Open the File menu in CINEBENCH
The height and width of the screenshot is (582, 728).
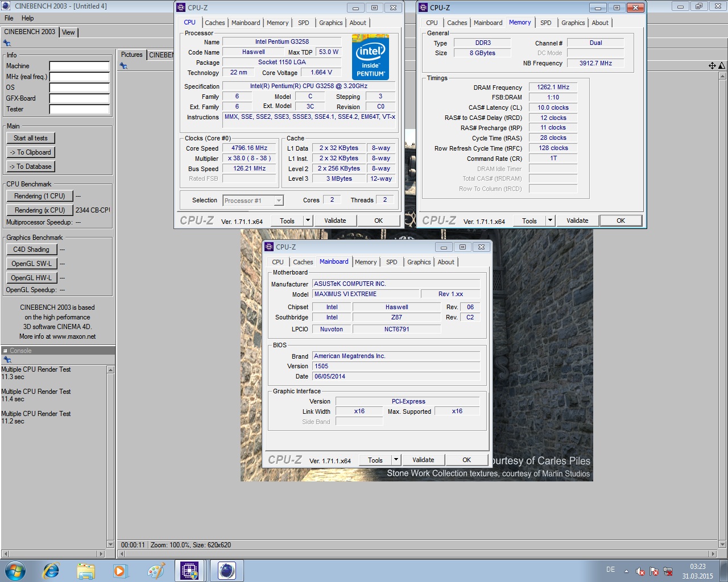pyautogui.click(x=9, y=18)
